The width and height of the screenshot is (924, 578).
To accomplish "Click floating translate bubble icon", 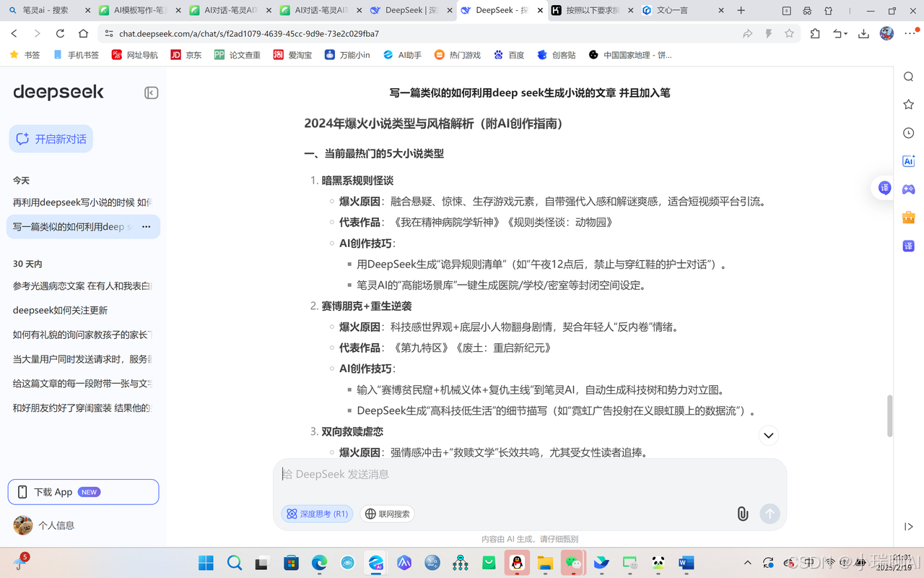I will (885, 188).
